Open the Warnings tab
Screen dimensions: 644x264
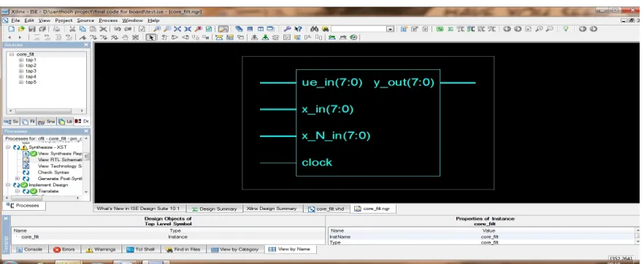[101, 249]
